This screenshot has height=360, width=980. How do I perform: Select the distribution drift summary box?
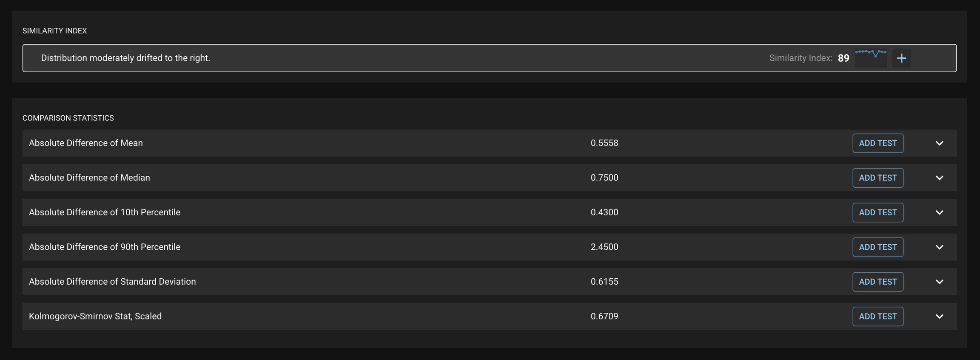click(x=383, y=58)
